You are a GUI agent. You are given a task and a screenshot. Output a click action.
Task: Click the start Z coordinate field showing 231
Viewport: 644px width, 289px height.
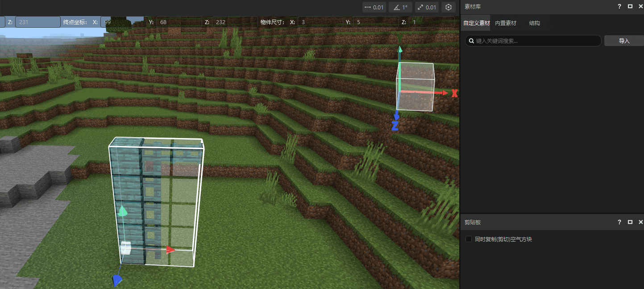pyautogui.click(x=37, y=22)
